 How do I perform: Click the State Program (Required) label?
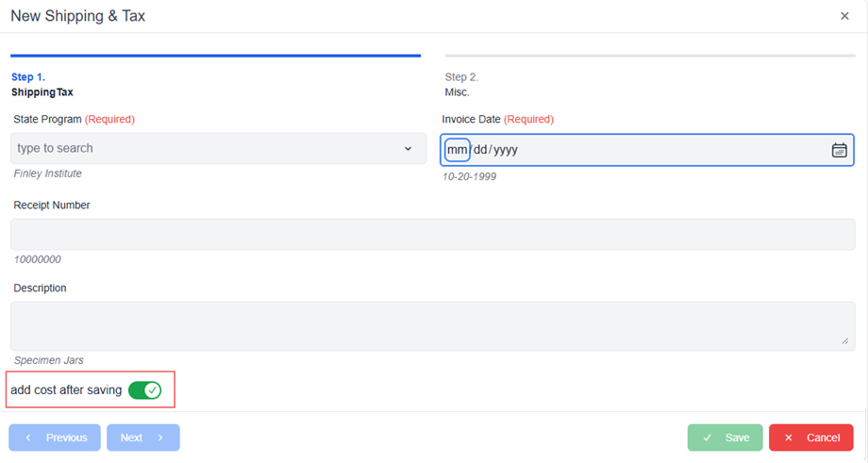(x=75, y=120)
